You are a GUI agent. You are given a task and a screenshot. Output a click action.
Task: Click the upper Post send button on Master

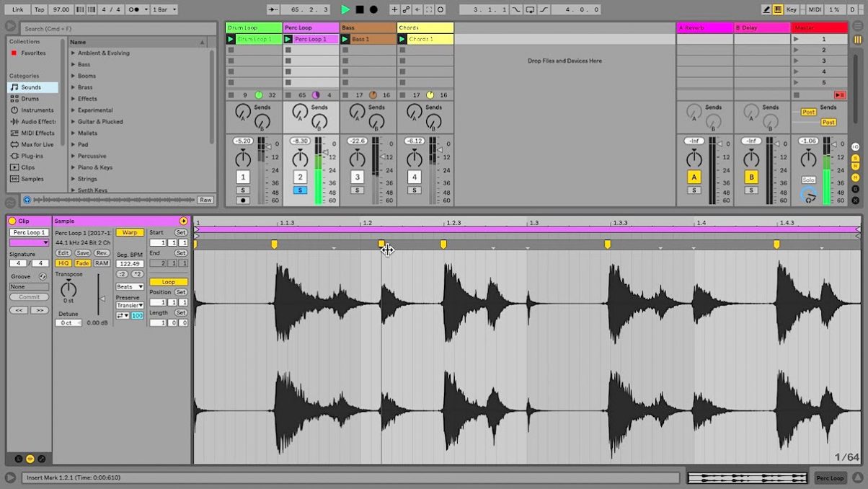pyautogui.click(x=808, y=112)
